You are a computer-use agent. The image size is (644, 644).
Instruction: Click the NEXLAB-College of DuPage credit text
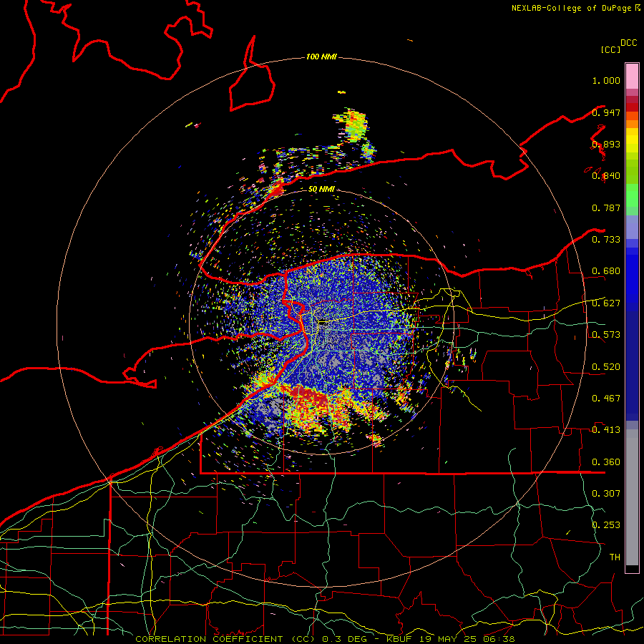point(572,8)
